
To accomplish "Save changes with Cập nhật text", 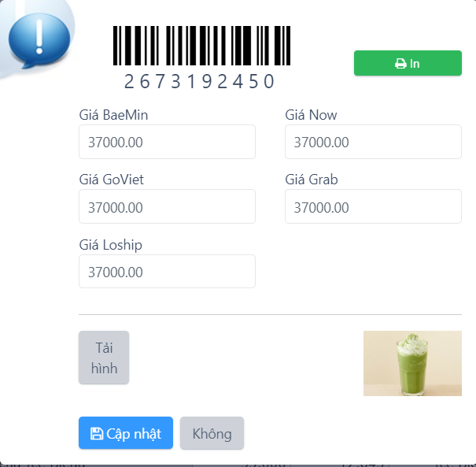I will click(134, 434).
